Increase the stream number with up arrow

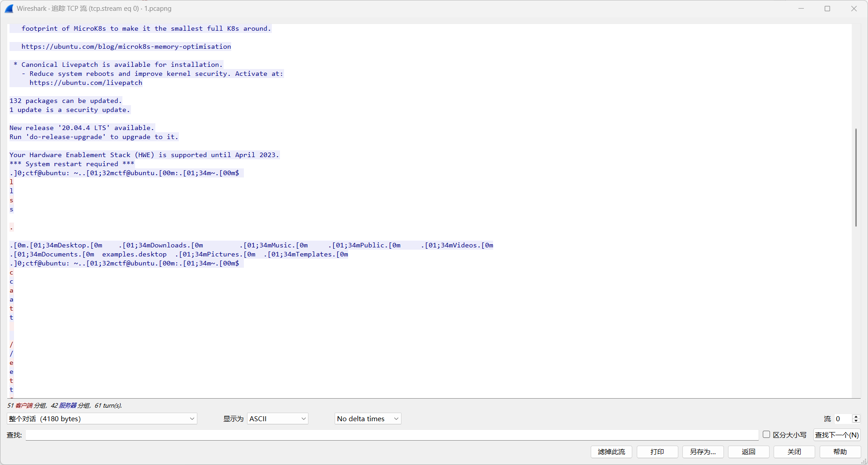pos(856,417)
